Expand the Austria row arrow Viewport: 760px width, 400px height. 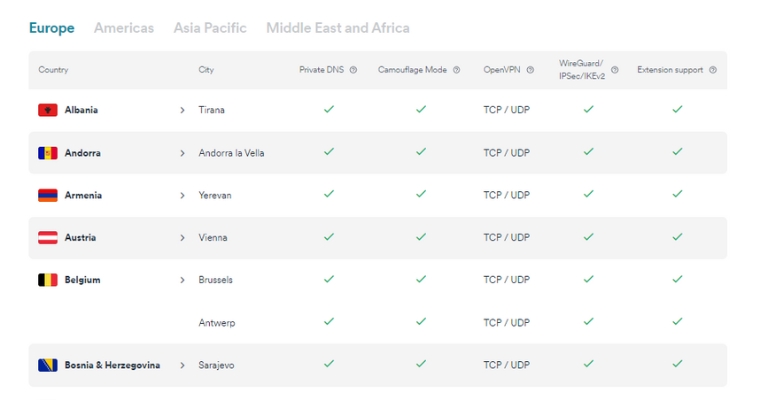click(182, 238)
